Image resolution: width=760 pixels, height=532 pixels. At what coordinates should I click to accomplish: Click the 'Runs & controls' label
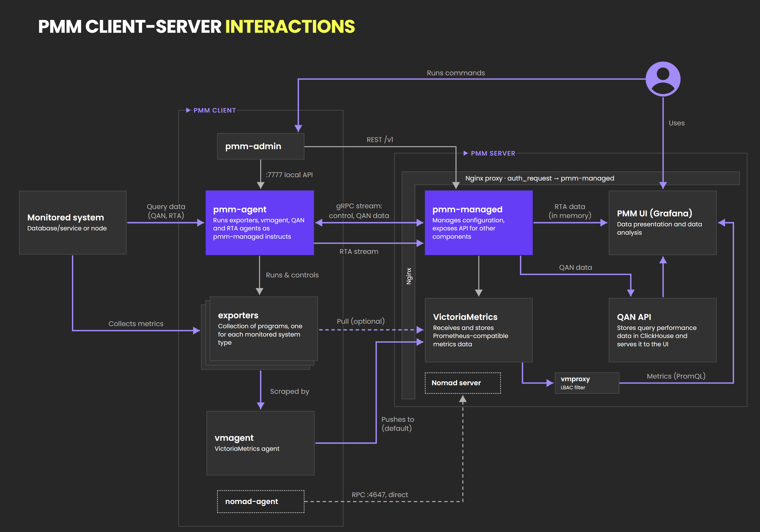(x=292, y=275)
